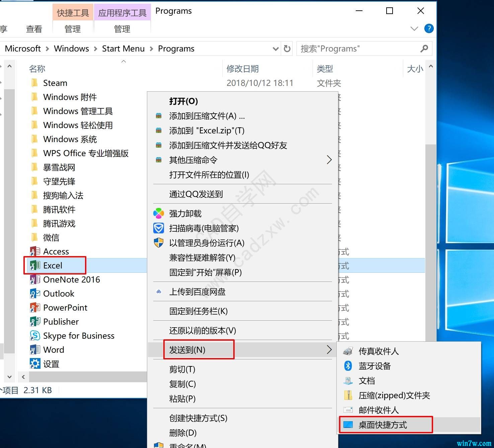Screen dimensions: 494x448
Task: Click the Skype for Business icon
Action: click(35, 336)
